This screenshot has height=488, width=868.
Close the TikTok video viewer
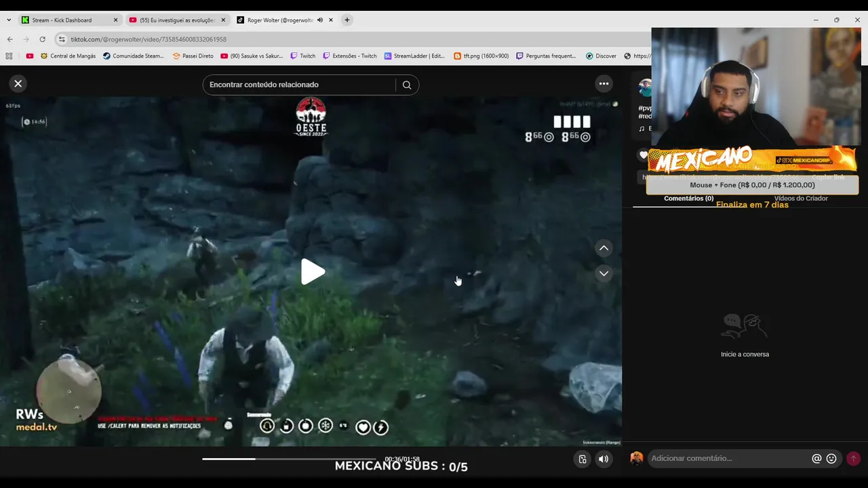[x=18, y=83]
